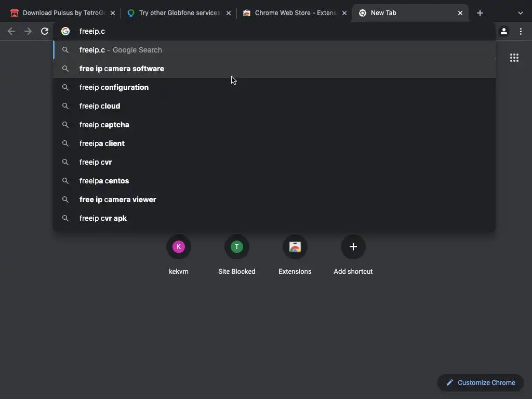Click the Add shortcut button
Image resolution: width=532 pixels, height=399 pixels.
click(353, 255)
